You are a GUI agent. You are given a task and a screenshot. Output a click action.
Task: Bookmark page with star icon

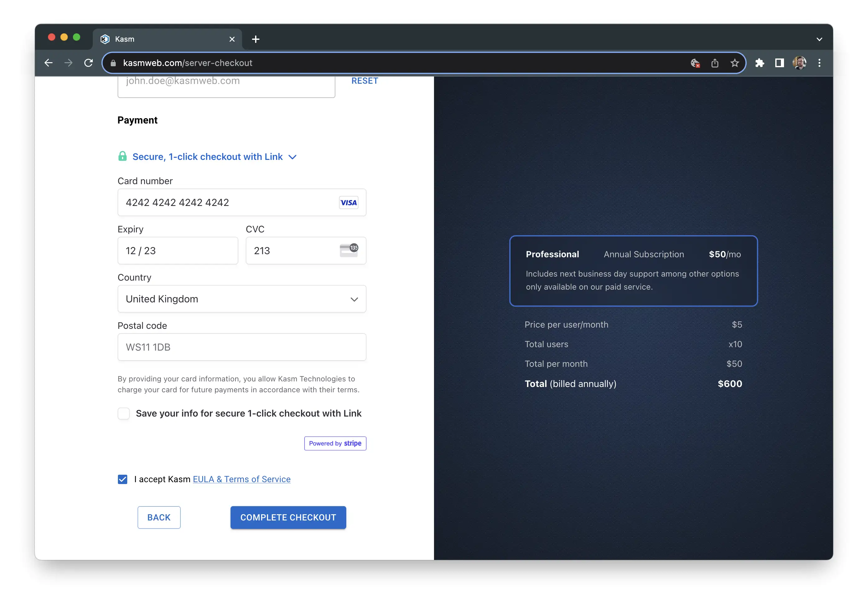734,63
